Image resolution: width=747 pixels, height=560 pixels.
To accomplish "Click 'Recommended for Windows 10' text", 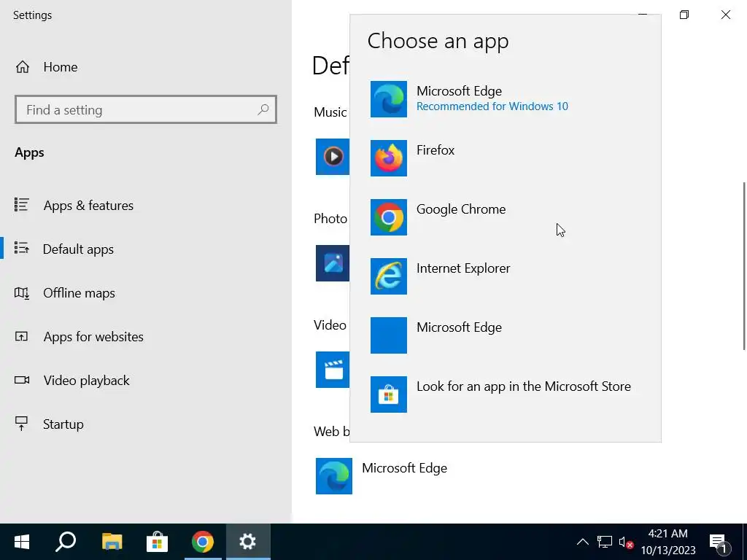I will [x=492, y=106].
